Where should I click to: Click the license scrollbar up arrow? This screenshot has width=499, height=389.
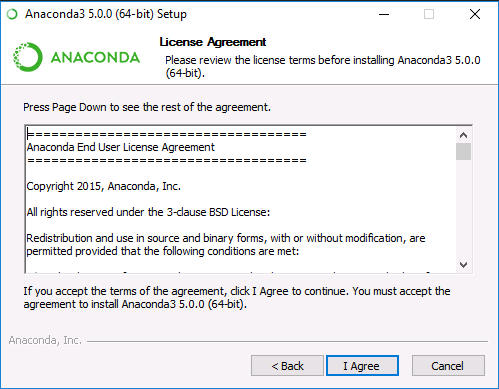pos(463,135)
